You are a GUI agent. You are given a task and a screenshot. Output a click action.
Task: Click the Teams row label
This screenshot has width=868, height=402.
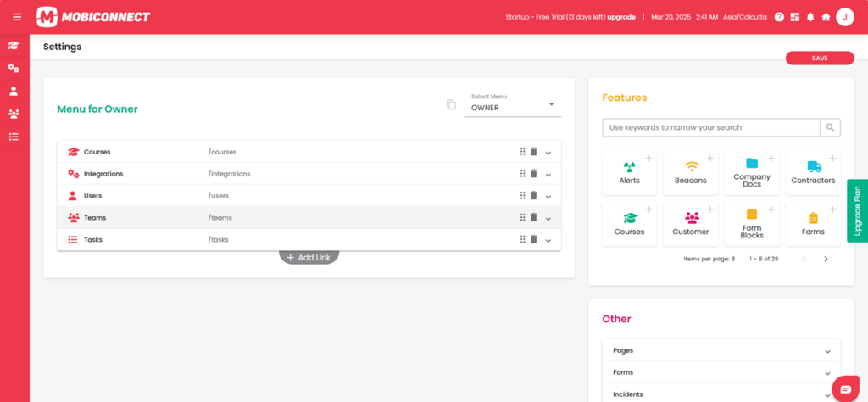click(95, 218)
